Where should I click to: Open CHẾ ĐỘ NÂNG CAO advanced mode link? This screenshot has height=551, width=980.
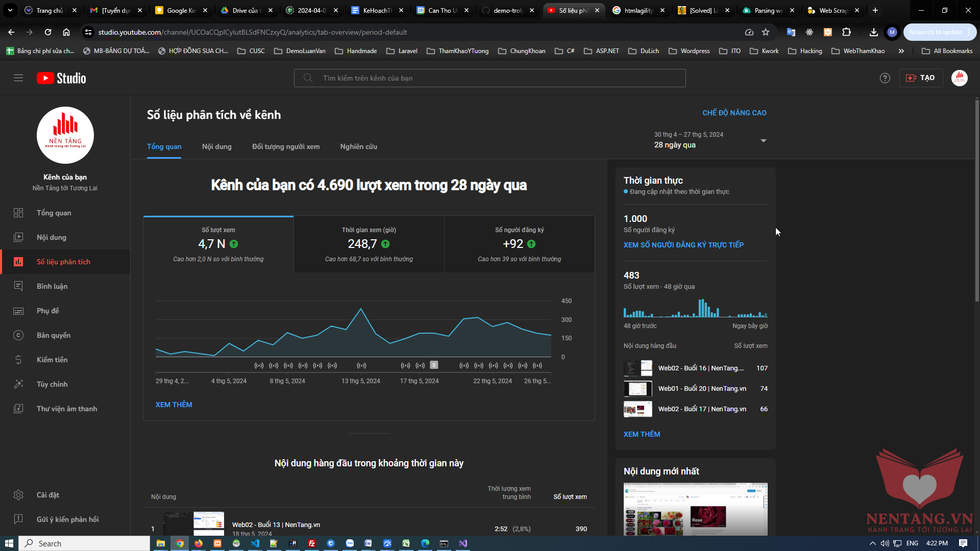point(734,113)
